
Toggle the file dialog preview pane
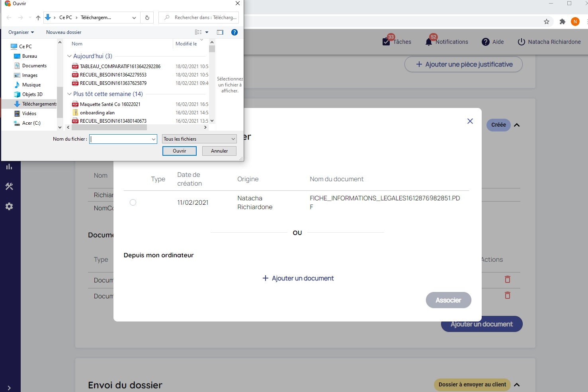point(220,32)
